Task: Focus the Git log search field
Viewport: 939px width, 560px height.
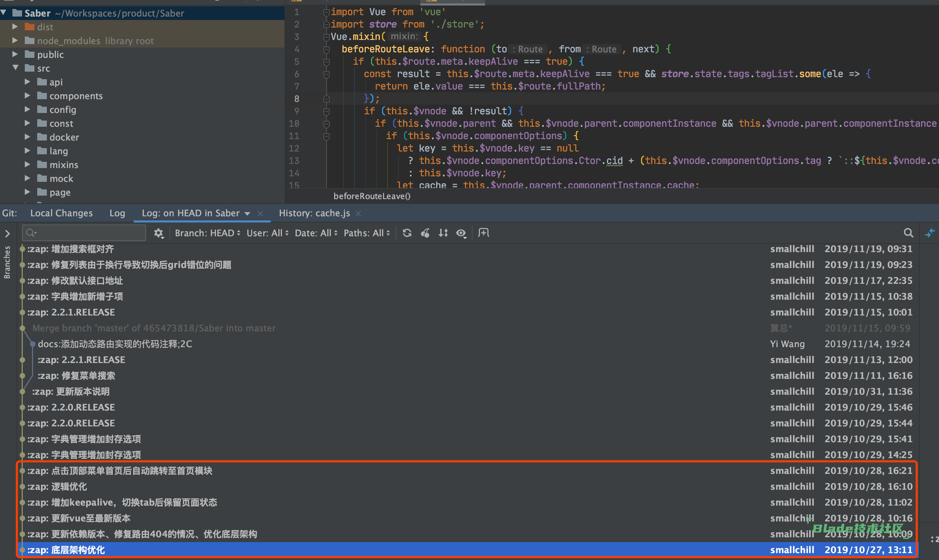Action: (84, 233)
